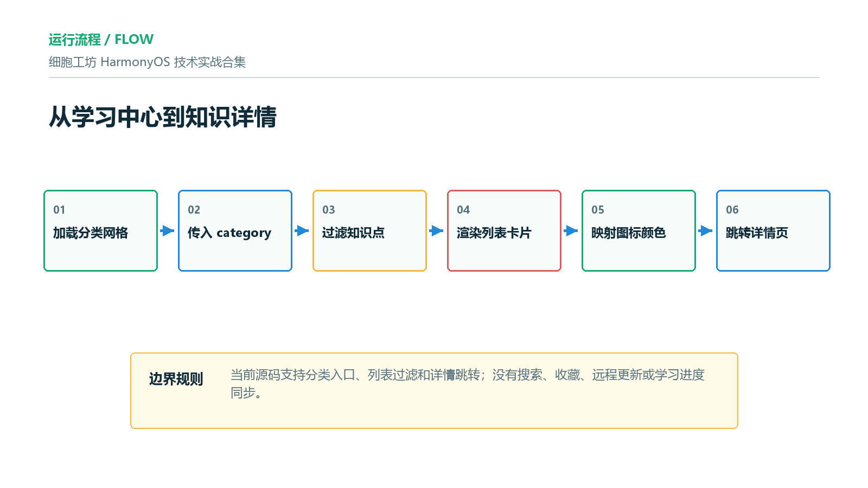Click step number '02'

(194, 210)
